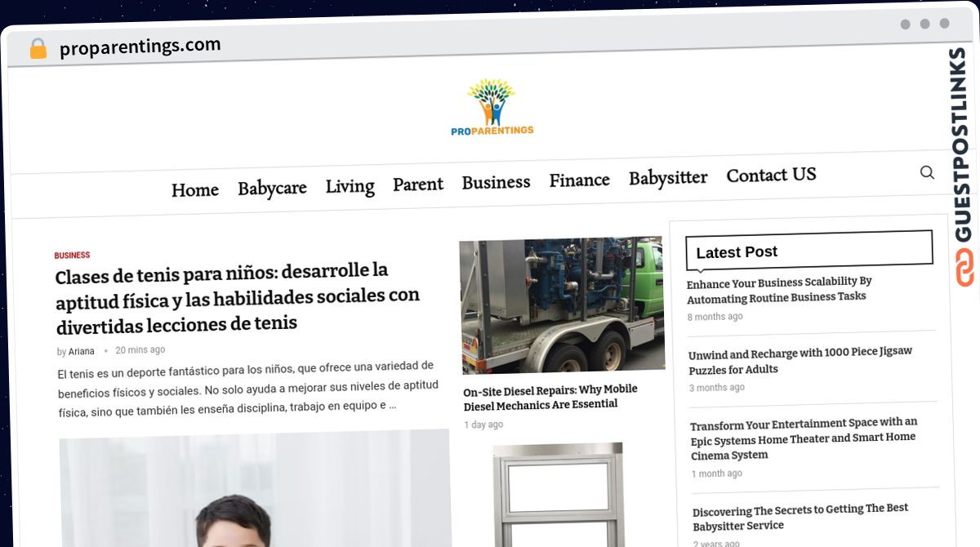This screenshot has height=547, width=980.
Task: Go to the Finance navigation item
Action: pyautogui.click(x=579, y=180)
